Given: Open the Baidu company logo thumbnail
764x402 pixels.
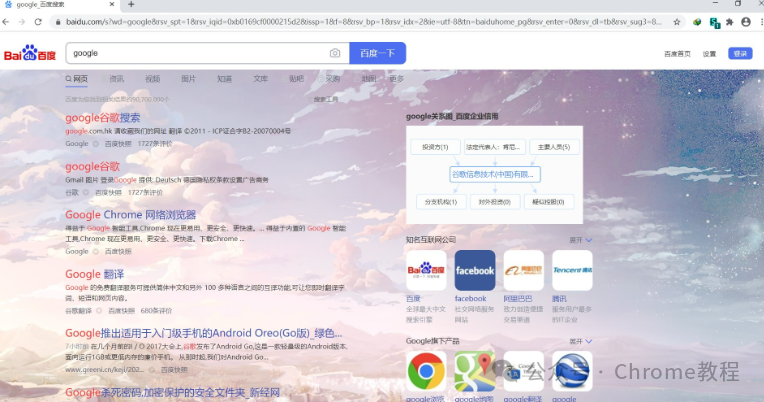Looking at the screenshot, I should [x=426, y=270].
